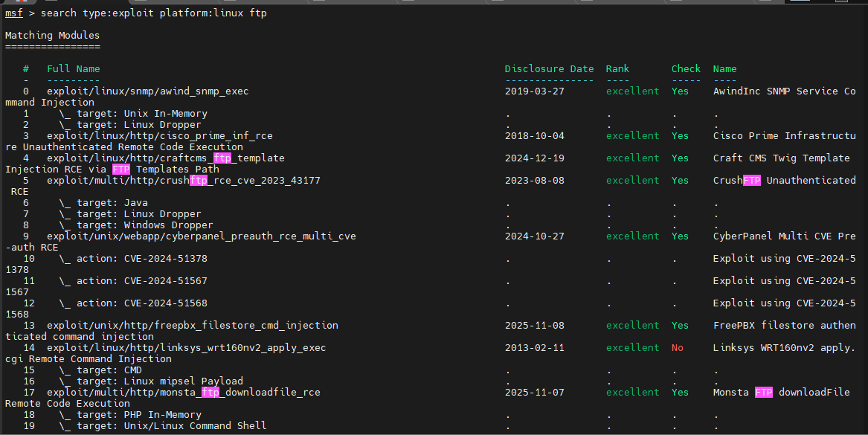Click "excellent" rank in linksys_wrt160nv2 row
The image size is (868, 435).
[x=633, y=348]
